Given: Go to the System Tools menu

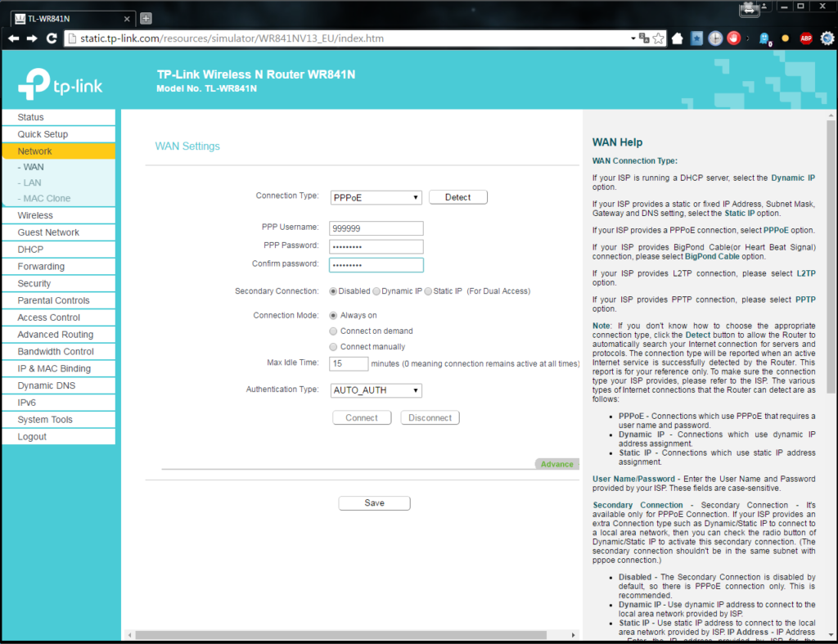Looking at the screenshot, I should [x=45, y=420].
